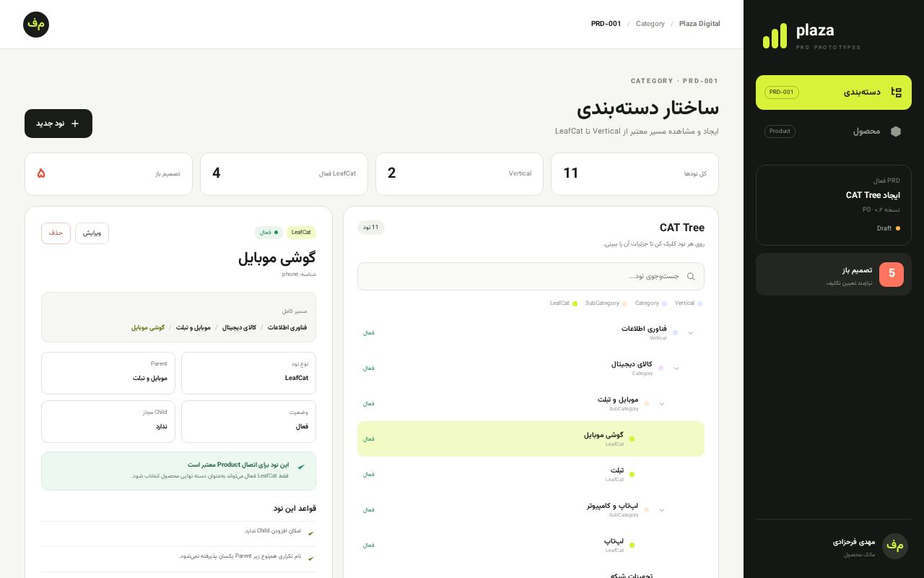Click فناوری اطلاعات in the full path
The image size is (924, 578).
click(x=287, y=327)
